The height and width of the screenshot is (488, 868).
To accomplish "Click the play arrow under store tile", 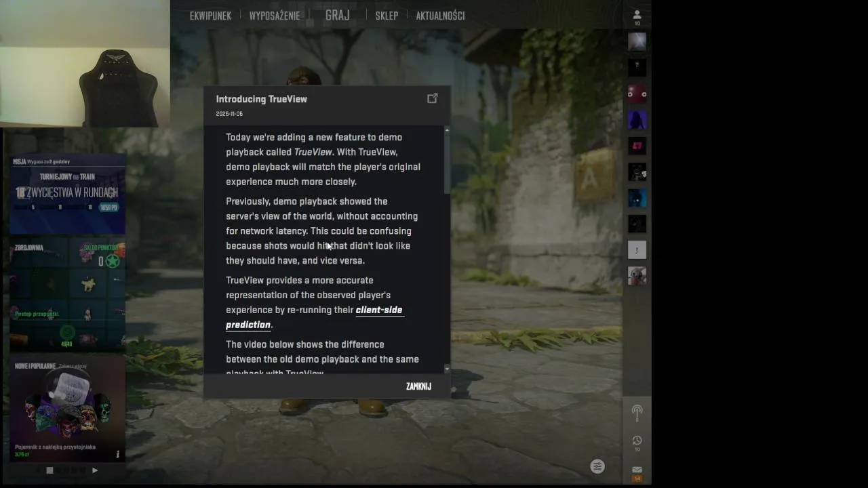I will 95,470.
